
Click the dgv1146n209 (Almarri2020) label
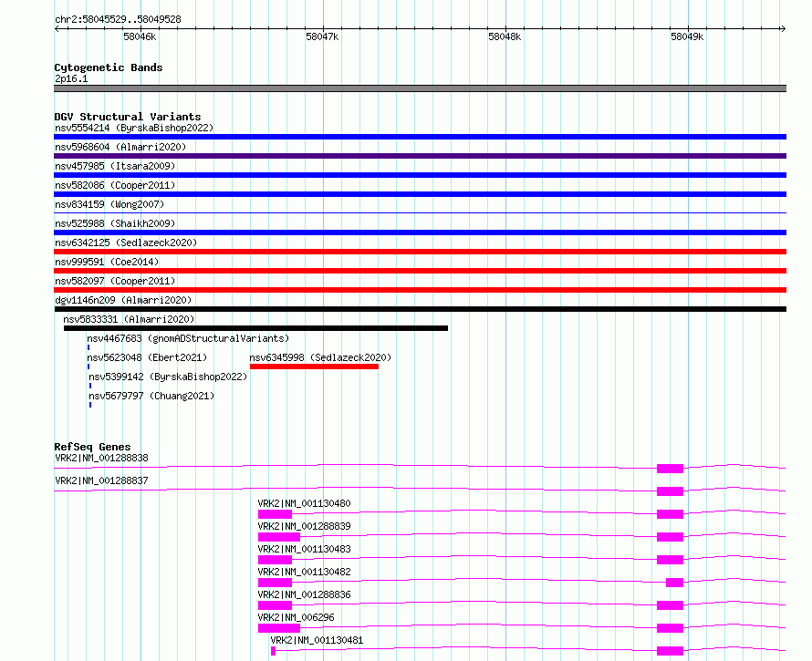123,300
